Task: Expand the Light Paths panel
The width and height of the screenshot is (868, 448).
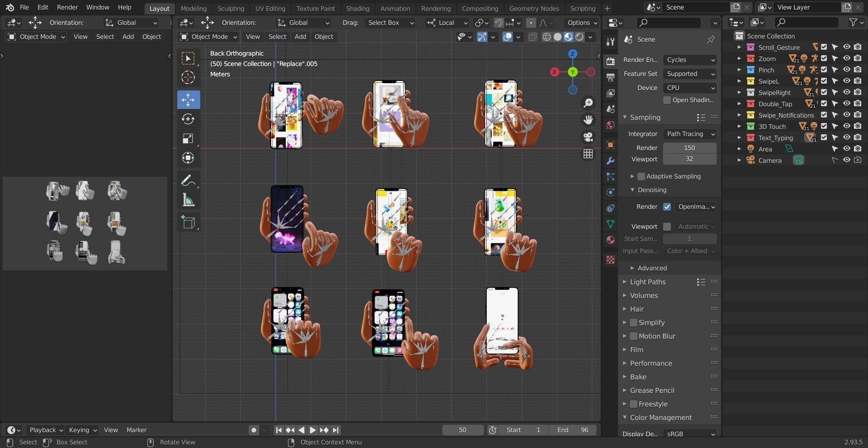Action: [x=647, y=282]
